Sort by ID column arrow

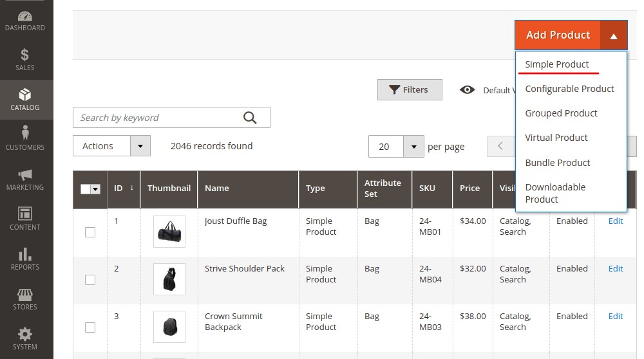tap(131, 188)
